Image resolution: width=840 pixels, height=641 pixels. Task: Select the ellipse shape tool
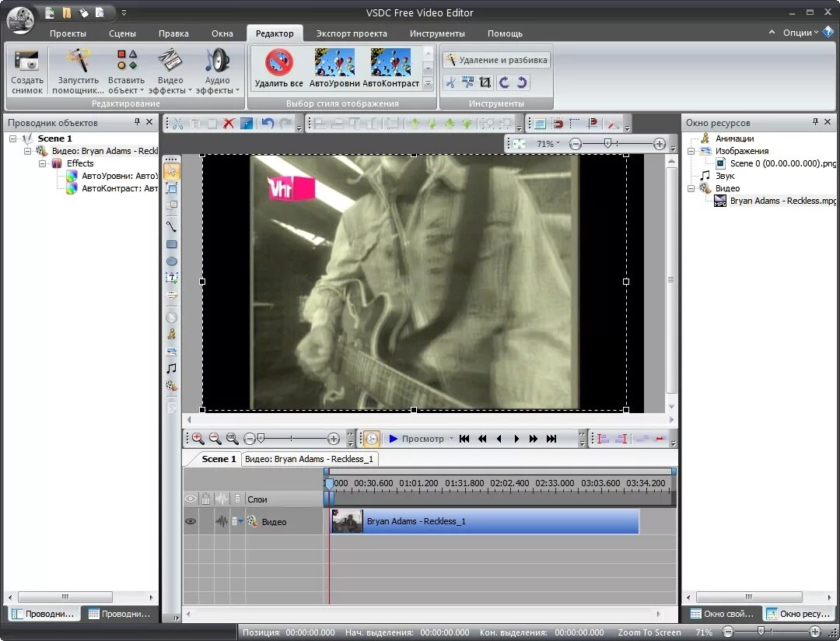tap(171, 261)
